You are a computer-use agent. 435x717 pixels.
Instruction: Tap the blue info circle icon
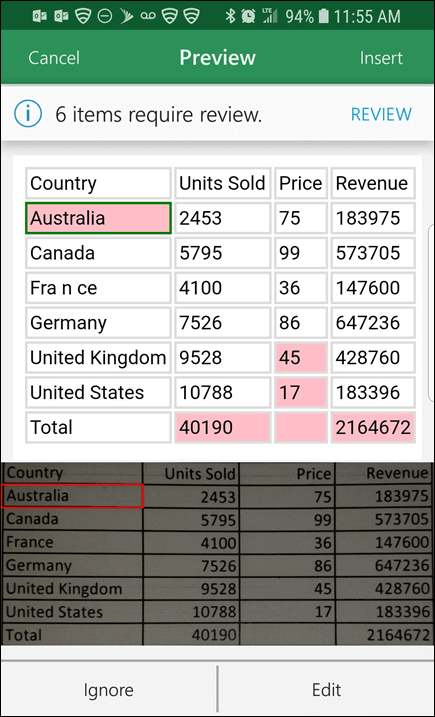pyautogui.click(x=28, y=114)
